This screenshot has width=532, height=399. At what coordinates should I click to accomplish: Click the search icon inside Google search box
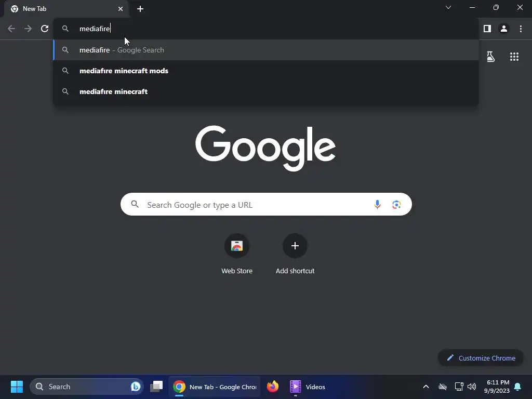[x=135, y=204]
